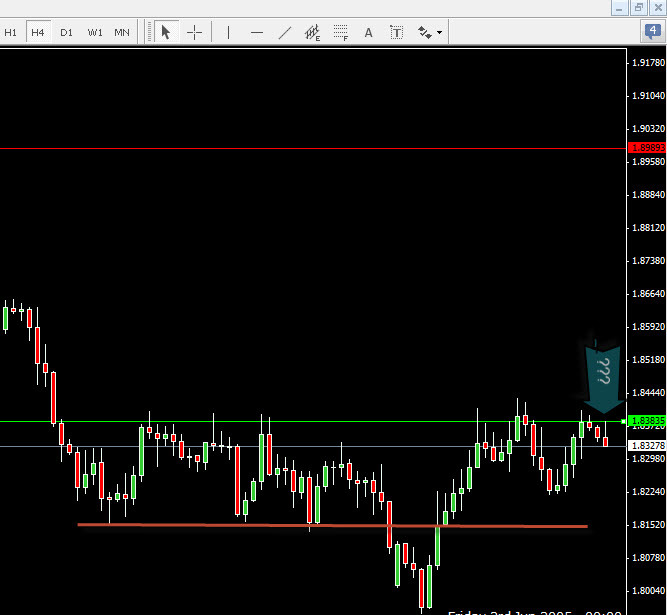The image size is (667, 615).
Task: Minimize the chart window
Action: 620,8
